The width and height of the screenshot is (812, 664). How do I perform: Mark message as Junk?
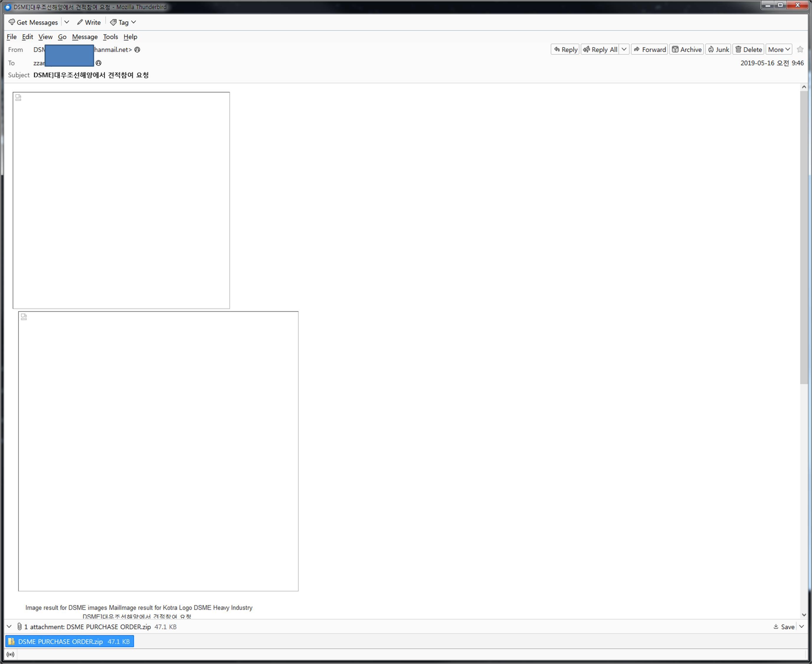[x=718, y=49]
